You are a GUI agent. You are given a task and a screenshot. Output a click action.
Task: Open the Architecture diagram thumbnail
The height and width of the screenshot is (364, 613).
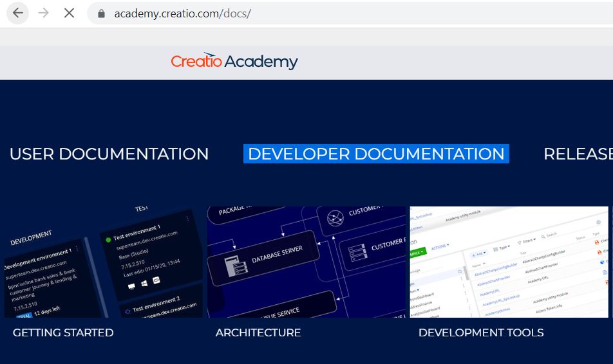pyautogui.click(x=306, y=262)
